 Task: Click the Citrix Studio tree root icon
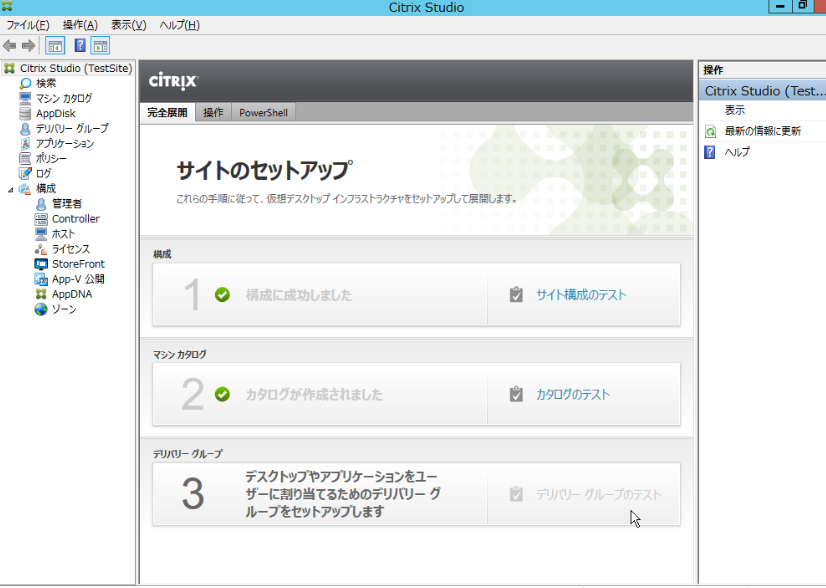tap(9, 68)
